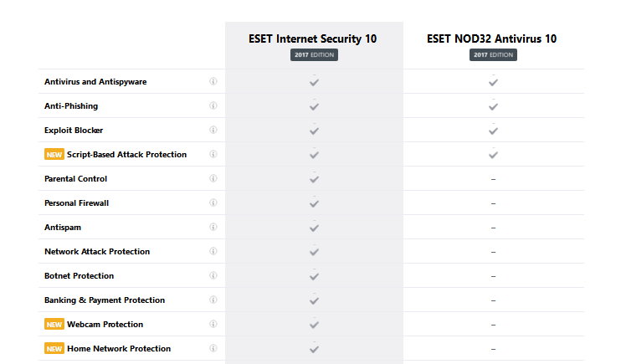The image size is (621, 364).
Task: Select the ESET Internet Security 10 heading
Action: point(314,38)
